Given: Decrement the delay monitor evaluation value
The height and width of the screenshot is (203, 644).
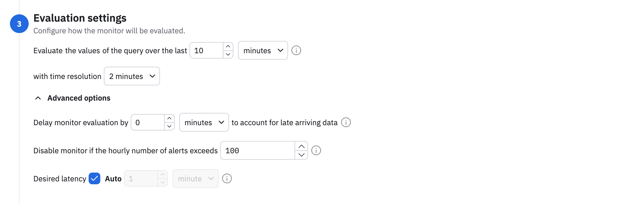Looking at the screenshot, I should click(x=169, y=126).
